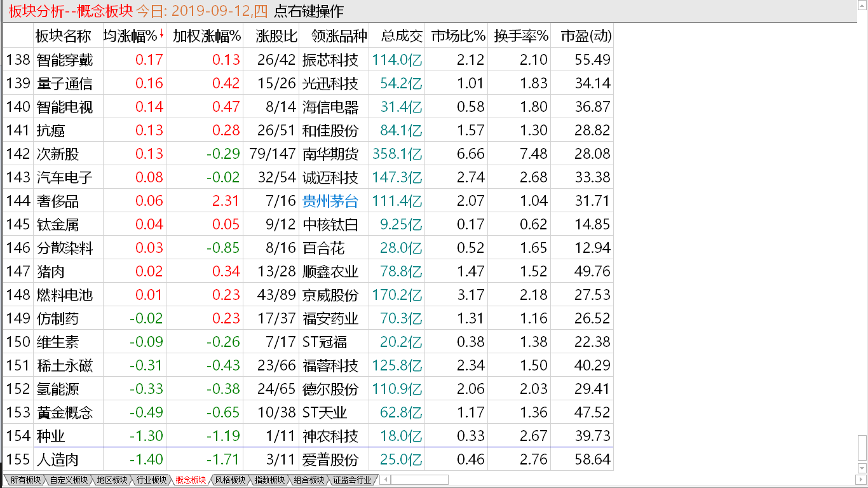This screenshot has height=488, width=868.
Task: Select the 稀土永磁 sector name
Action: point(65,365)
